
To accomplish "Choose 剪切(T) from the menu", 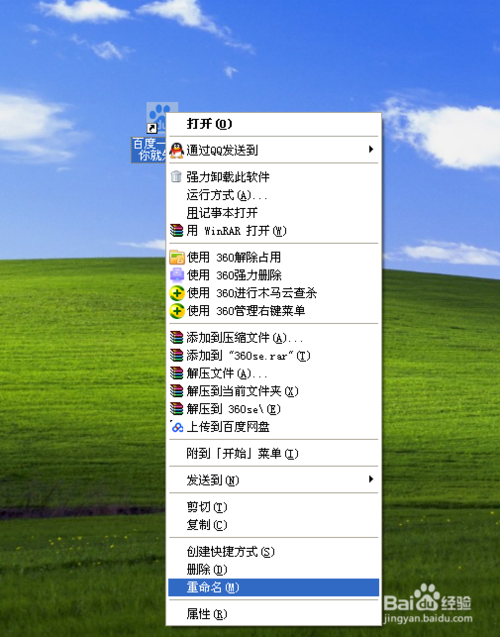I will pyautogui.click(x=274, y=507).
